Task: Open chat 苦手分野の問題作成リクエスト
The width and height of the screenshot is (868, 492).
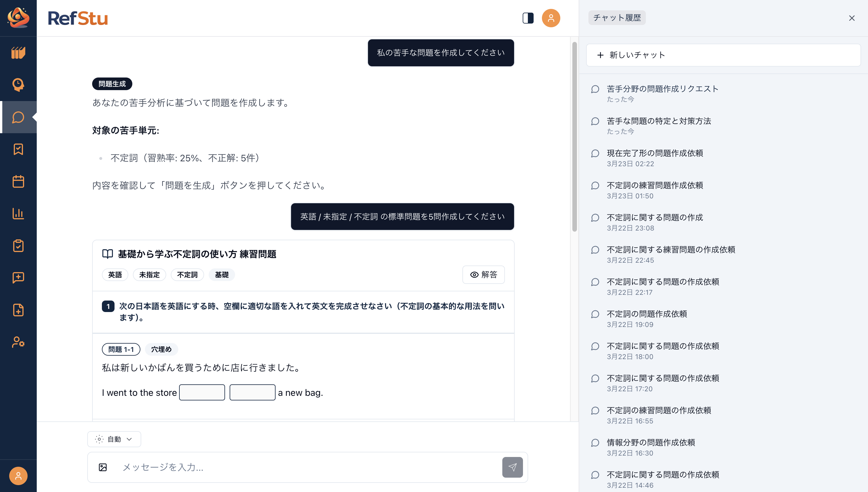Action: (x=723, y=94)
